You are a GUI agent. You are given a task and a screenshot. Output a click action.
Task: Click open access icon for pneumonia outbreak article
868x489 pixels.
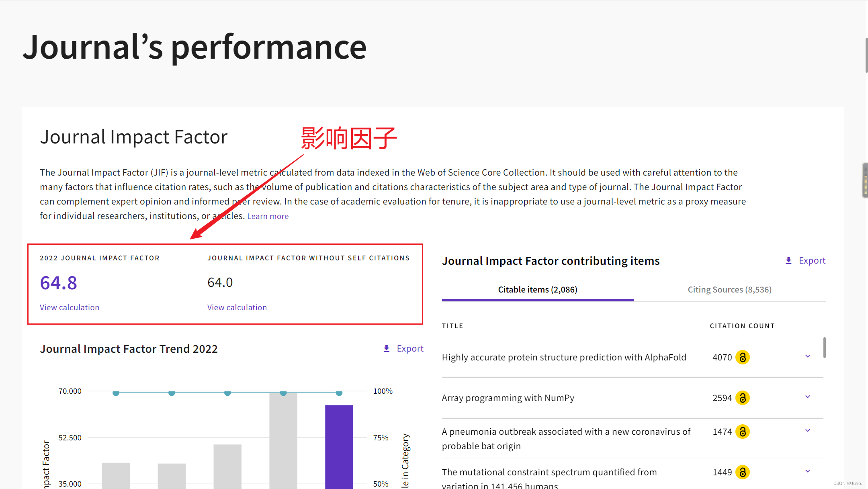pyautogui.click(x=742, y=432)
